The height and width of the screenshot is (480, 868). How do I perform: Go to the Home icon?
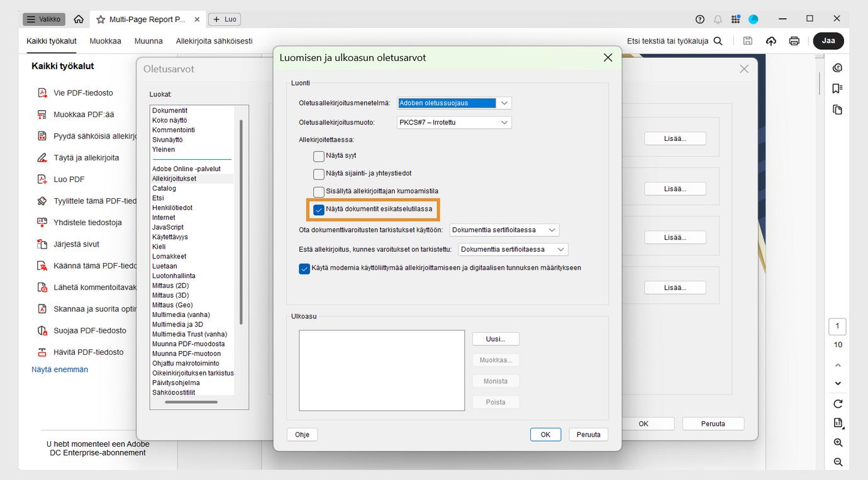point(79,20)
